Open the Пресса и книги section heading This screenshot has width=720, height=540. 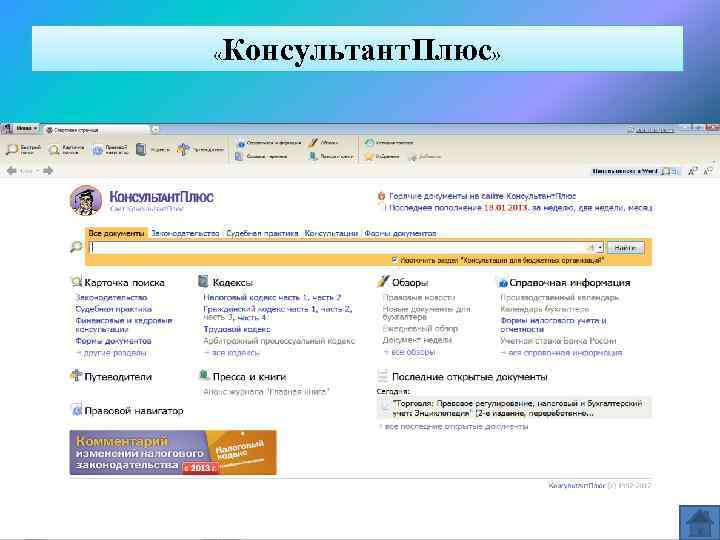249,377
